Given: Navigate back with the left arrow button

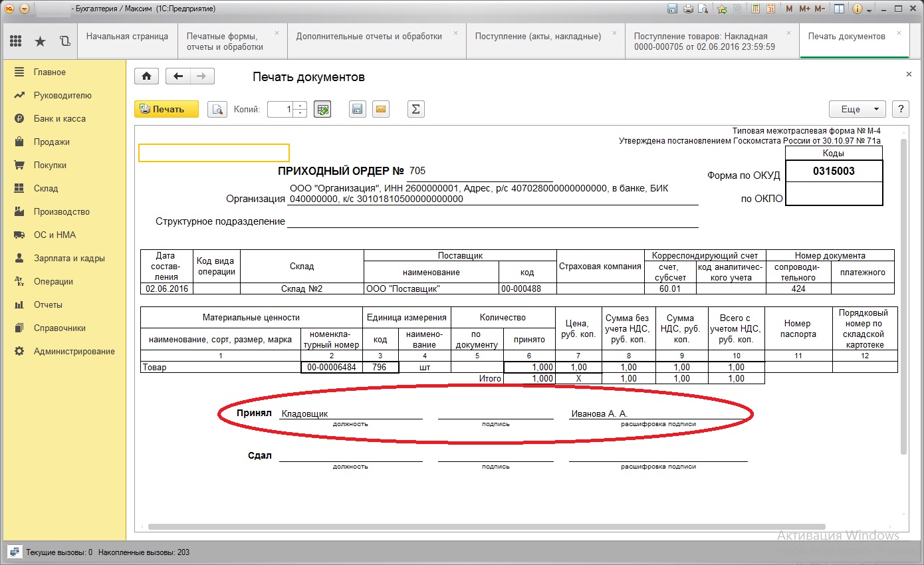Looking at the screenshot, I should [x=177, y=76].
